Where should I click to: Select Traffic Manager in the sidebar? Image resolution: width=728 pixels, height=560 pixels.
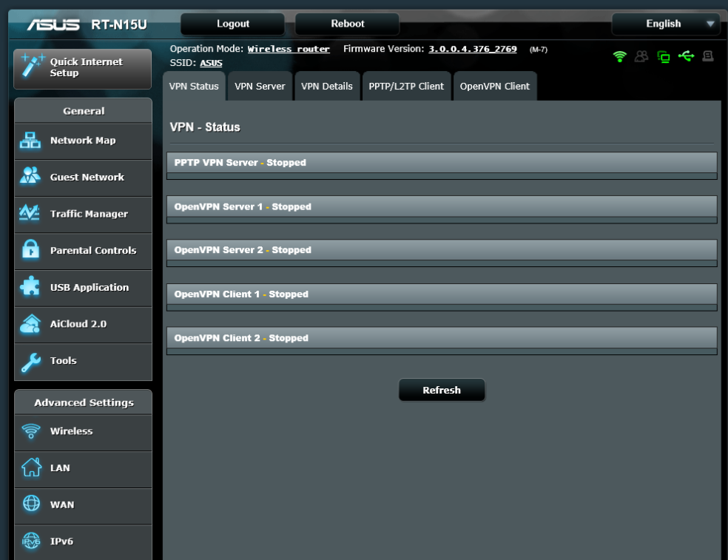pyautogui.click(x=83, y=214)
